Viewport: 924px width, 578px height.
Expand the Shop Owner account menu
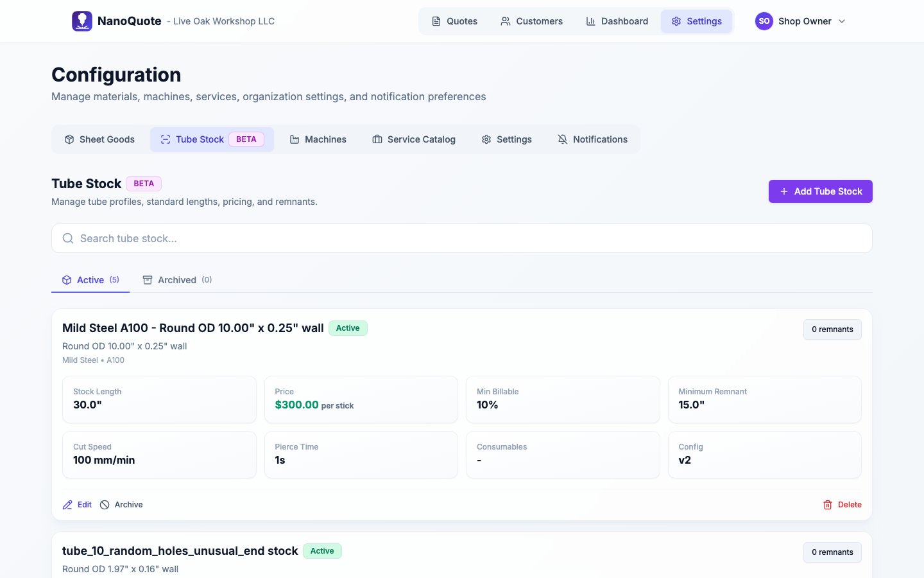801,21
